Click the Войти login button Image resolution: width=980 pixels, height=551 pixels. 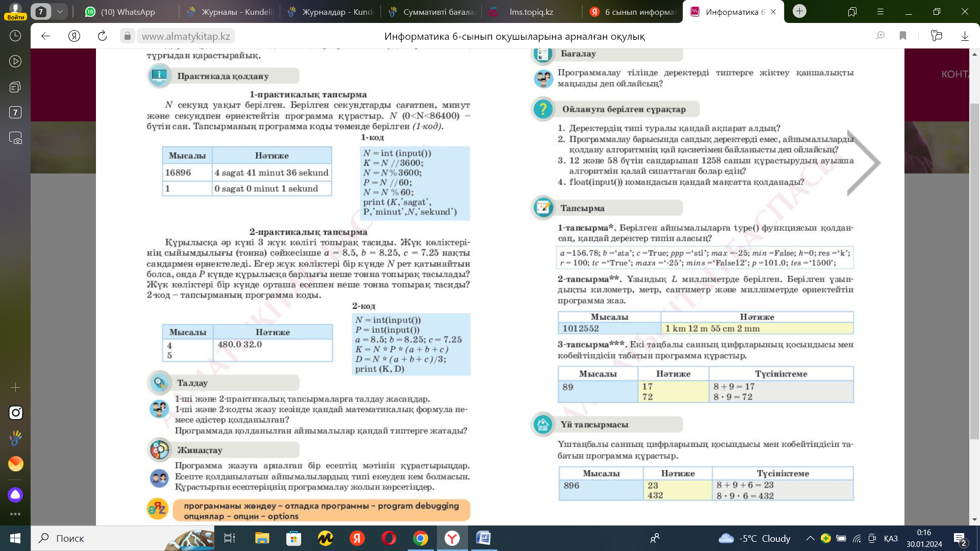pos(15,17)
